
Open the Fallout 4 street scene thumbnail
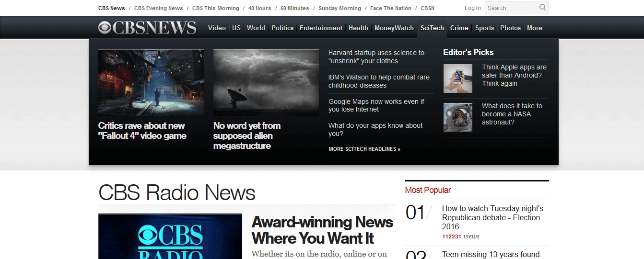tap(151, 82)
